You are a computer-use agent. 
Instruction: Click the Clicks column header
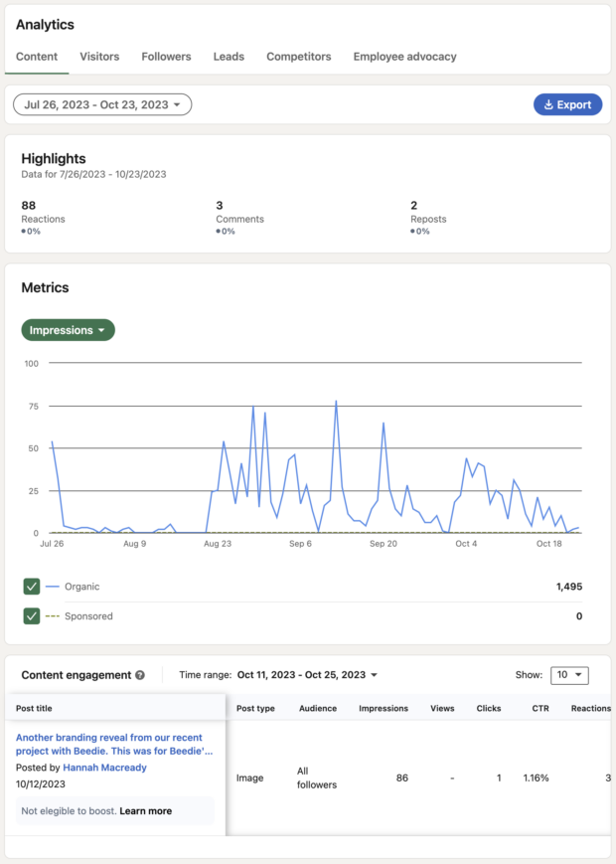coord(489,709)
